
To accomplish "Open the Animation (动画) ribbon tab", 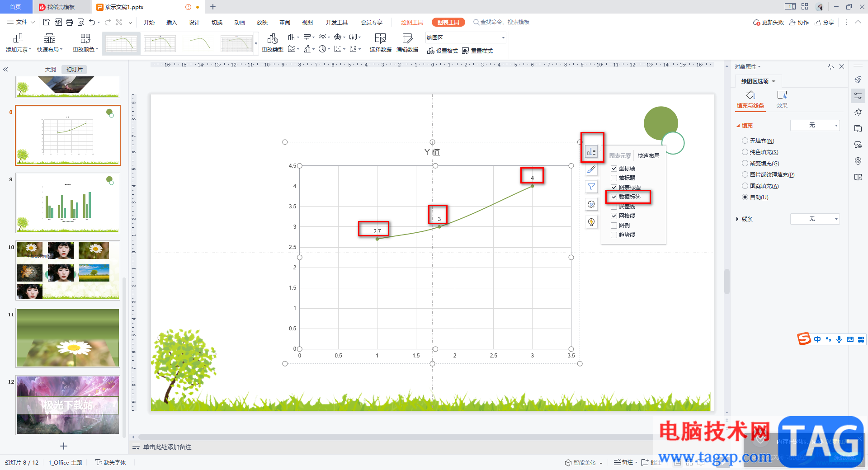I will pos(239,22).
